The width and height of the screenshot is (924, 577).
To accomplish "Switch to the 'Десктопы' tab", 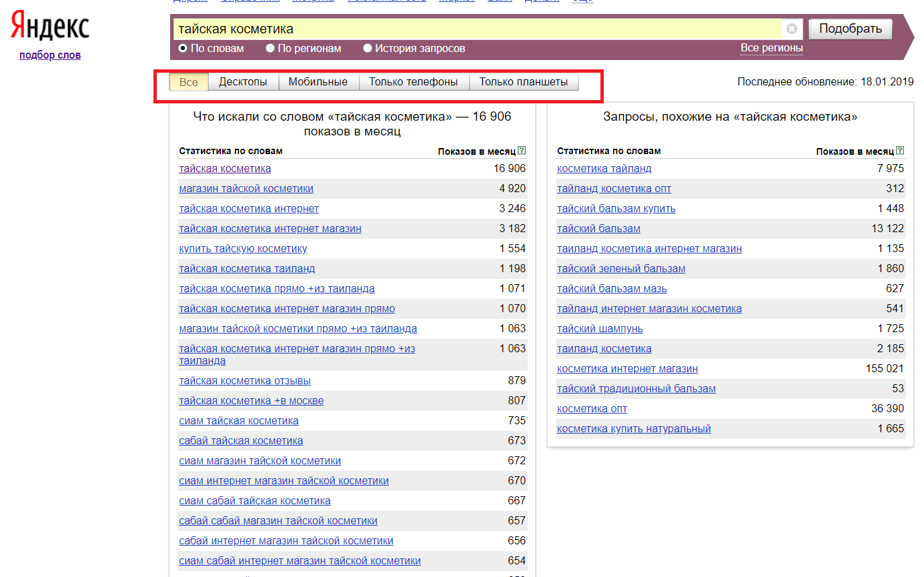I will click(x=244, y=82).
